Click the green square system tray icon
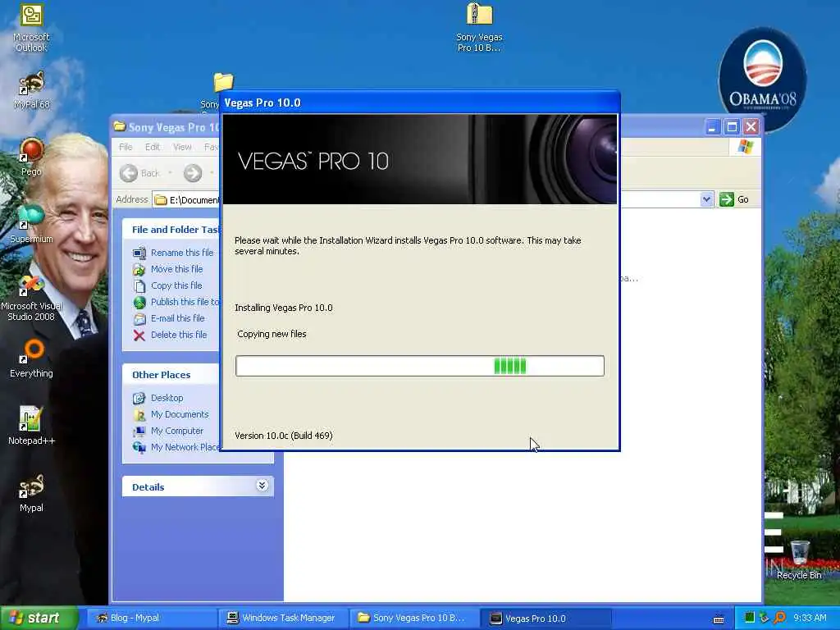Screen dimensions: 840x630 click(x=750, y=618)
